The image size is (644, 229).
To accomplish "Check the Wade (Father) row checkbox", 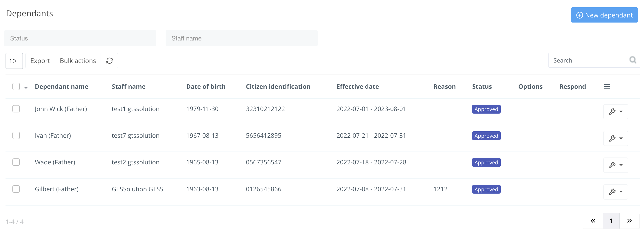I will click(x=16, y=162).
